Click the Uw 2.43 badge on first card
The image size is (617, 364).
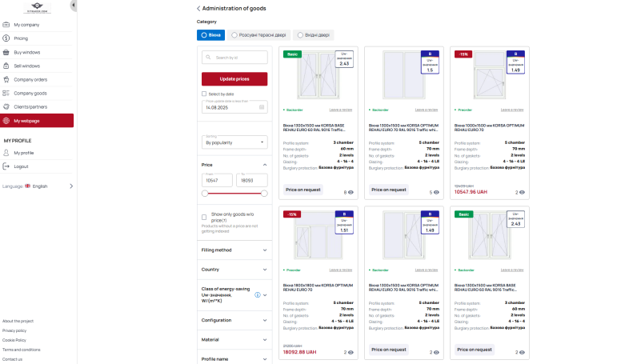coord(344,59)
